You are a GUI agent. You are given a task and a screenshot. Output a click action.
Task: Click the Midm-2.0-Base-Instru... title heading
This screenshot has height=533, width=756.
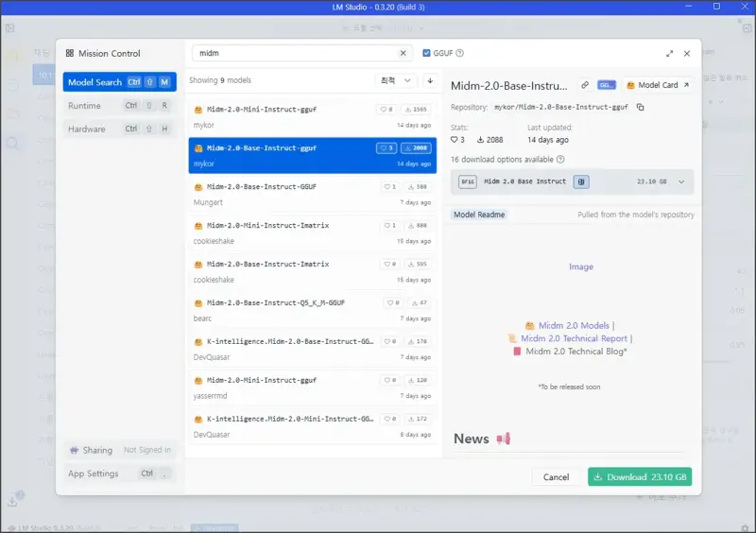click(x=508, y=86)
